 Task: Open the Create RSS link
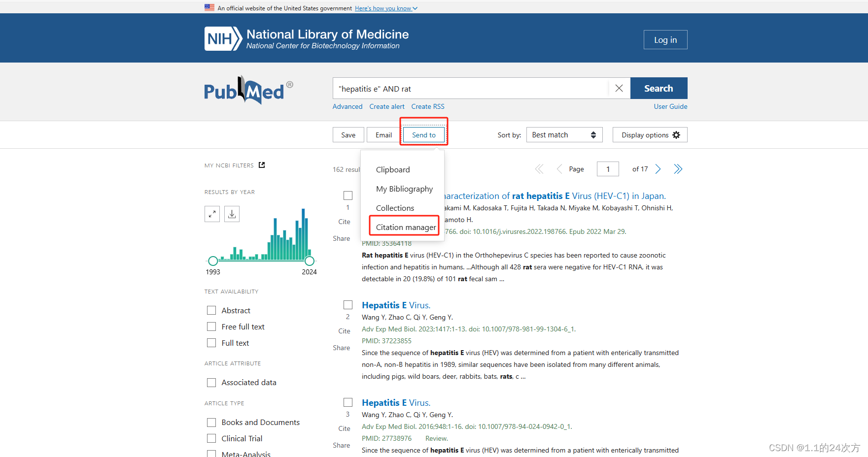coord(428,106)
